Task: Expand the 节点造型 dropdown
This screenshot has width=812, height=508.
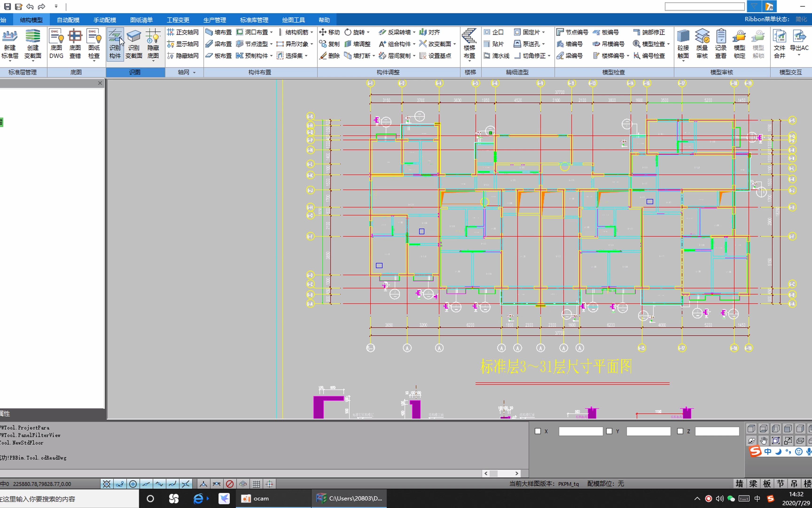Action: click(x=271, y=44)
